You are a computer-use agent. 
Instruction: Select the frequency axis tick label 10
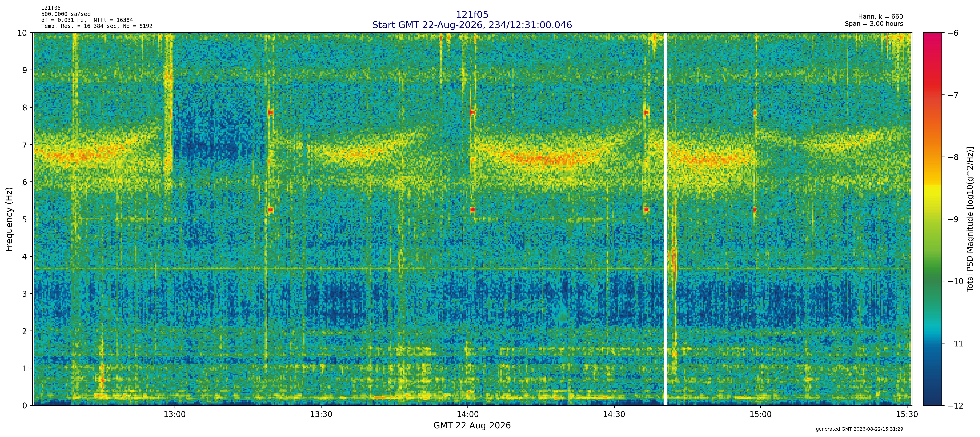(x=22, y=33)
